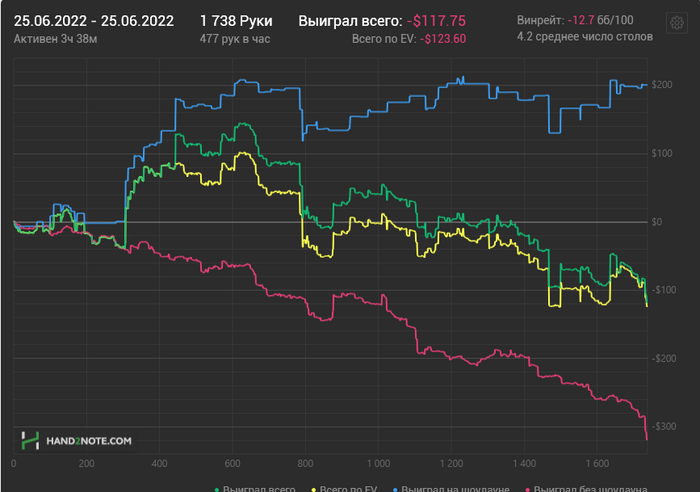Toggle the green 'Выиграл всего' legend series

click(x=255, y=488)
